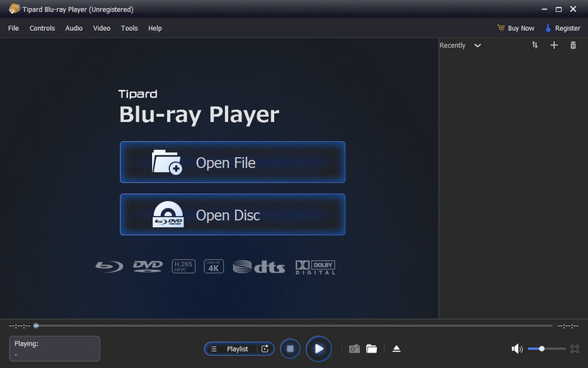
Task: Click the Playing info box
Action: click(x=54, y=348)
